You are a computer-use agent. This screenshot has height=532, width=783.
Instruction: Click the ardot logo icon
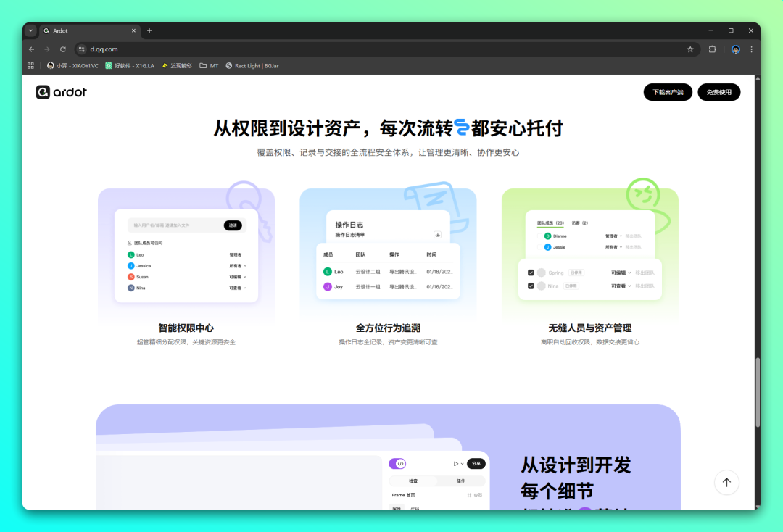43,92
